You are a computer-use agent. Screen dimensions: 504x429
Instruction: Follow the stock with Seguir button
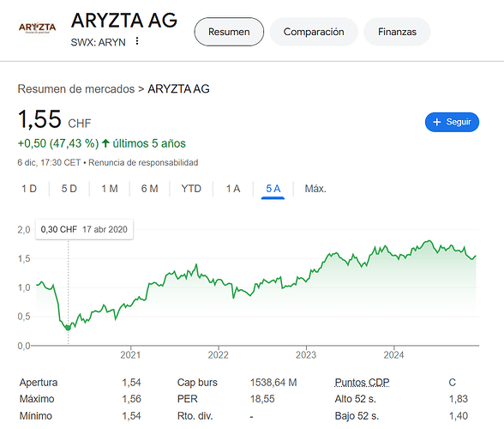click(x=452, y=122)
